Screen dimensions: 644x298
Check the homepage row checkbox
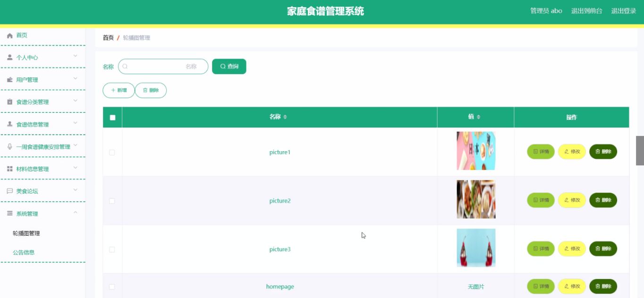112,287
